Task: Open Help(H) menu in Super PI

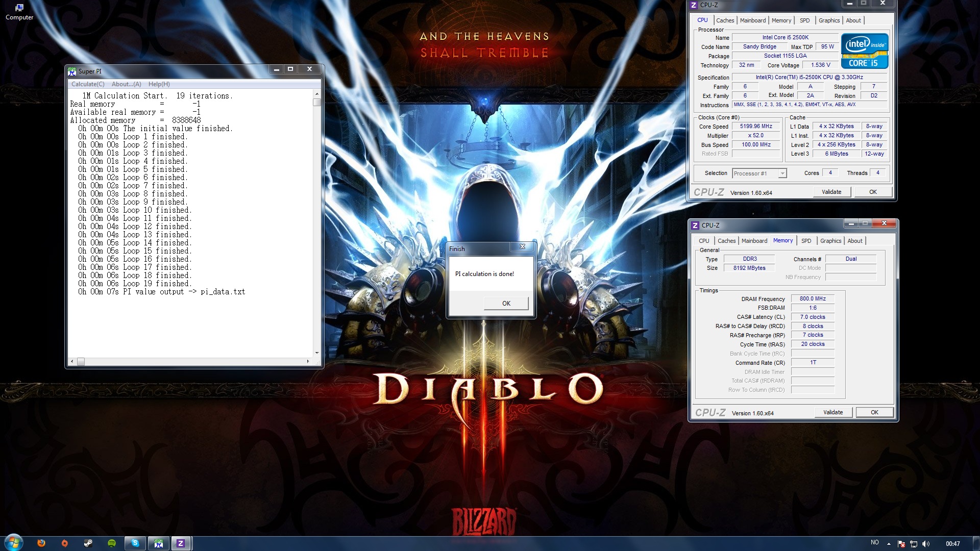Action: tap(159, 84)
